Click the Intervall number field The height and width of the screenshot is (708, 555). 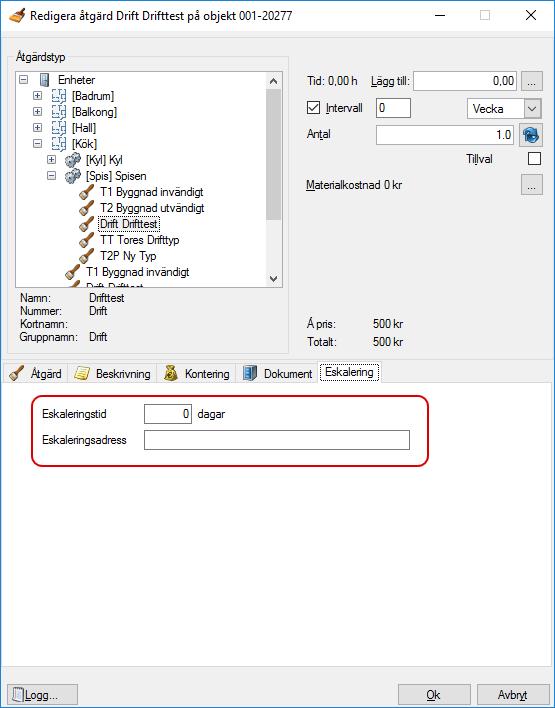pyautogui.click(x=393, y=108)
